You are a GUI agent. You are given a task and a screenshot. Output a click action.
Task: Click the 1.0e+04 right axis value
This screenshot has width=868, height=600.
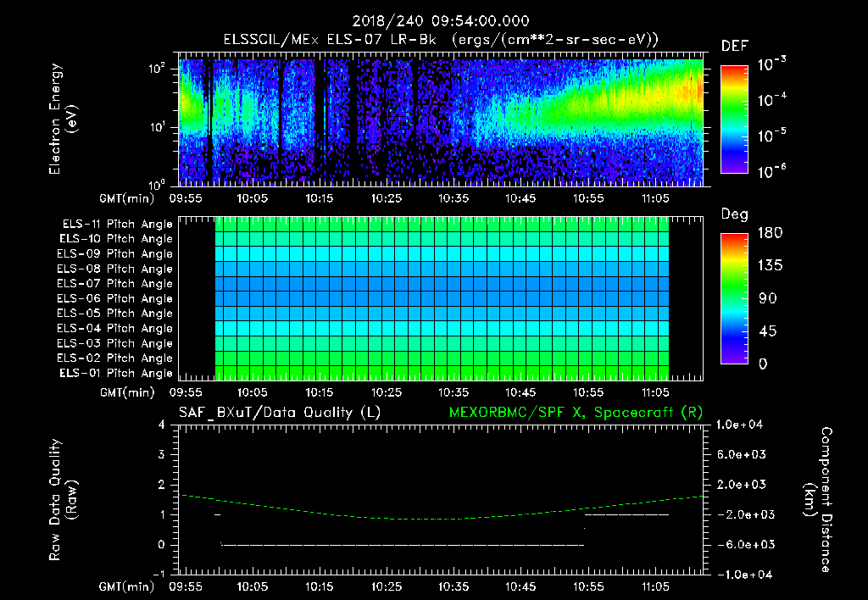(x=739, y=425)
